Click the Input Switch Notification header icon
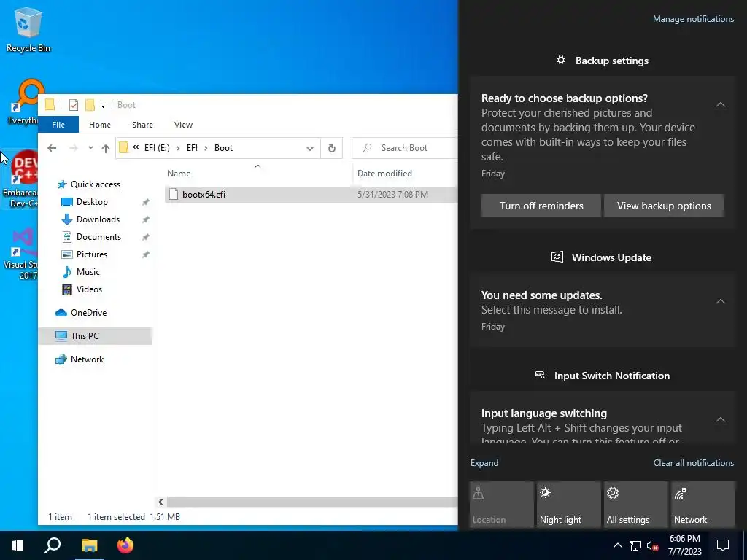747x560 pixels. click(540, 376)
